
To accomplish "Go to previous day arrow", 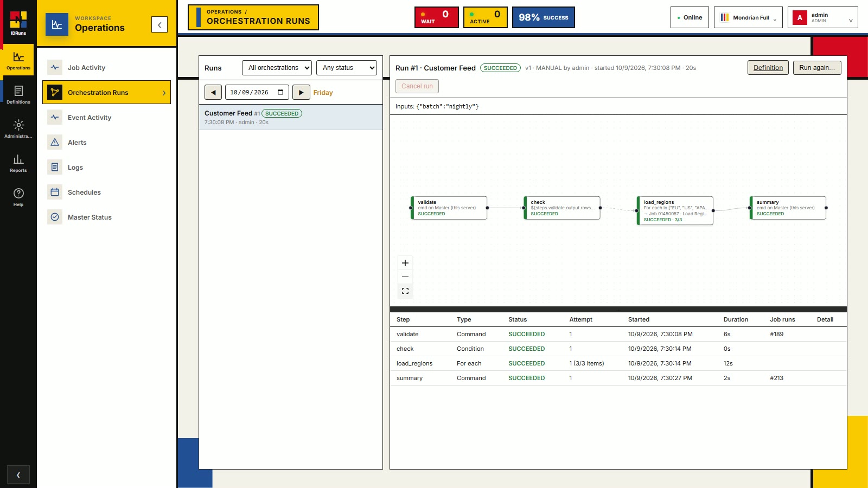I will coord(213,92).
